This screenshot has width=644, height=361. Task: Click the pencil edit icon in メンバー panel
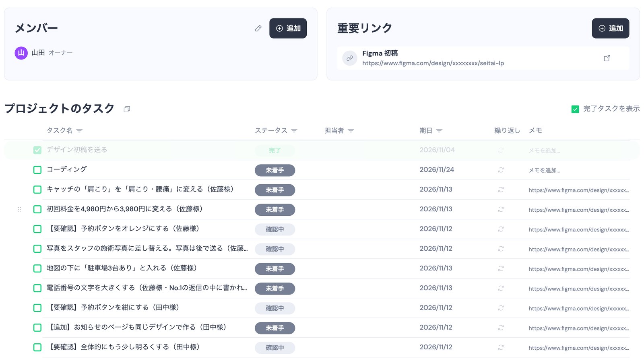click(258, 28)
